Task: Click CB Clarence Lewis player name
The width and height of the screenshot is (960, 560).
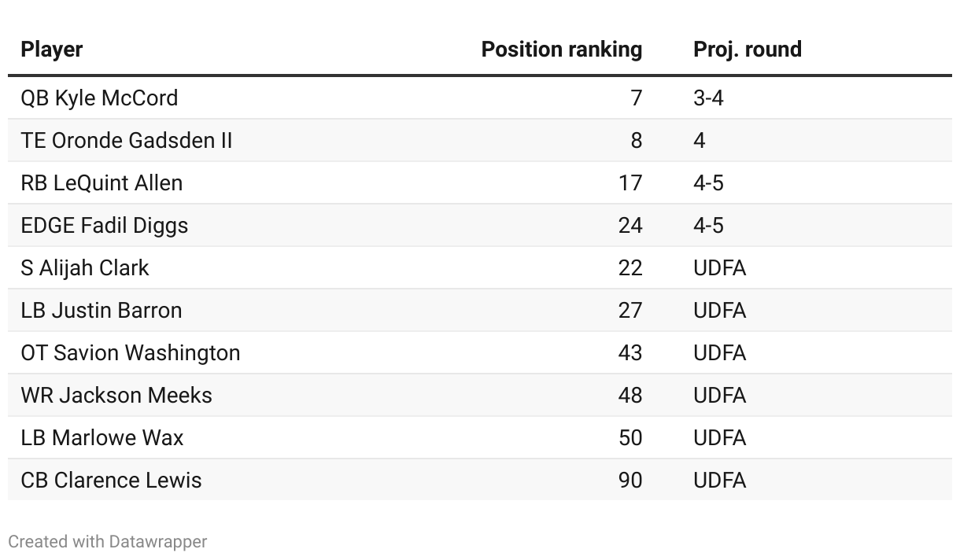Action: 111,481
